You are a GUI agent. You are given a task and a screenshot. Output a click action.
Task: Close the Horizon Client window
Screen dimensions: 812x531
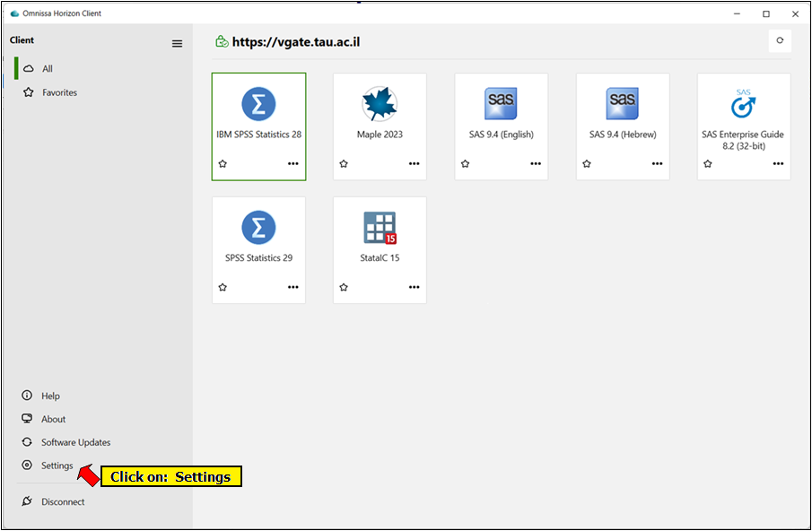coord(796,14)
